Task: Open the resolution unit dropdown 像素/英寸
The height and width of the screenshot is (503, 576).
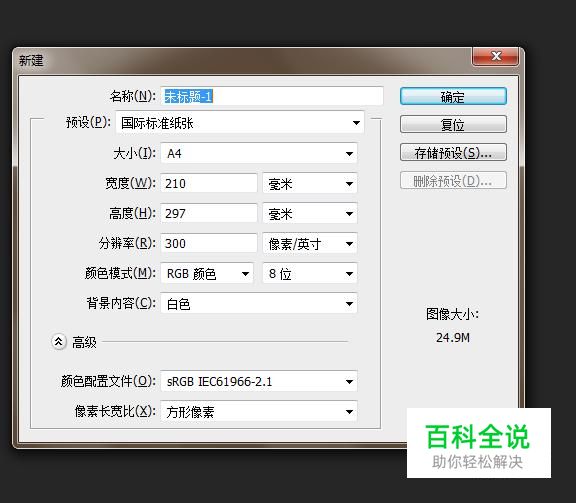Action: click(x=310, y=243)
